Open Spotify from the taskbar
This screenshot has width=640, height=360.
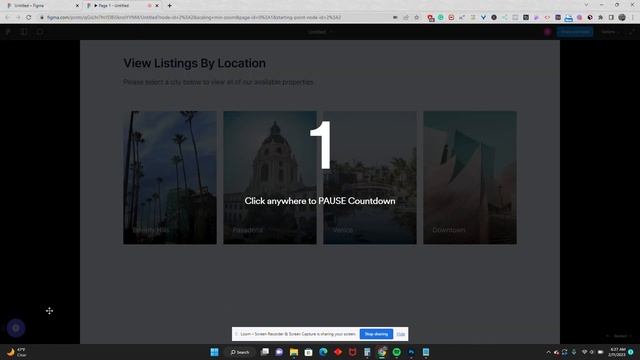tap(396, 352)
